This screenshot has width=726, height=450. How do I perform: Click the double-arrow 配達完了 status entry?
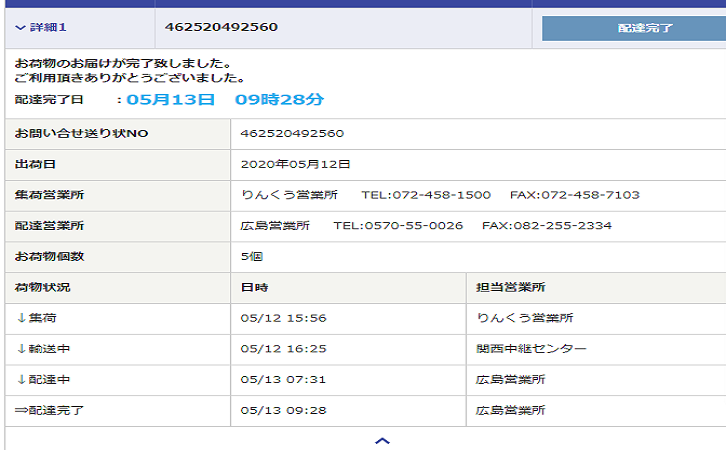click(x=50, y=410)
